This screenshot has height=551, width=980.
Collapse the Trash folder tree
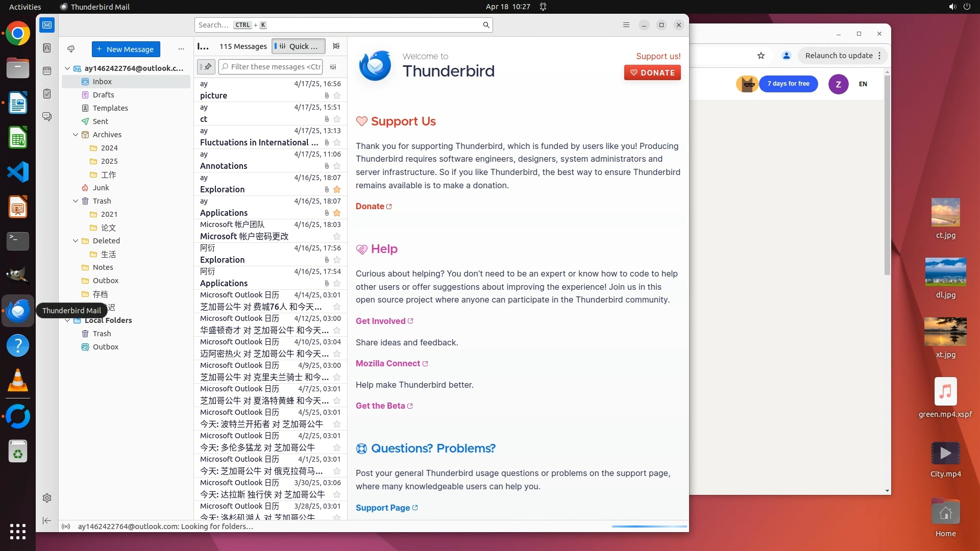76,201
